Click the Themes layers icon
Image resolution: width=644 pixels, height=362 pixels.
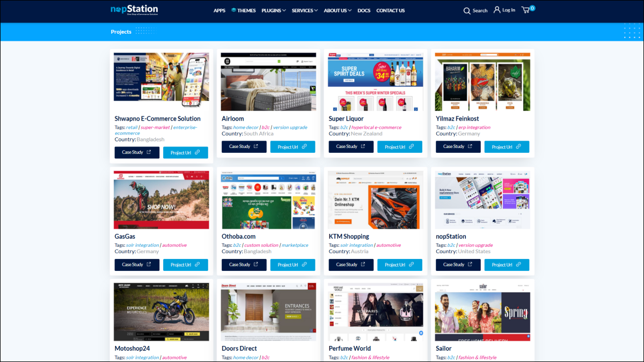234,10
